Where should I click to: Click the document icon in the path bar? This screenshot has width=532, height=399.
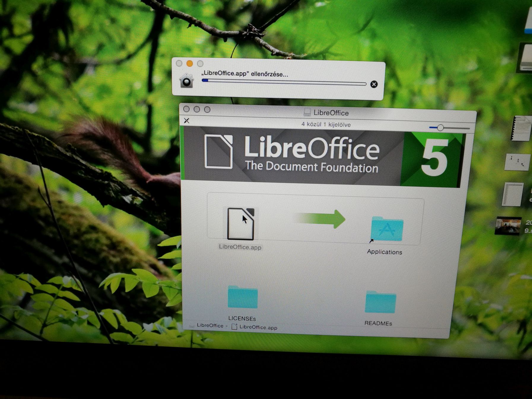pyautogui.click(x=234, y=327)
